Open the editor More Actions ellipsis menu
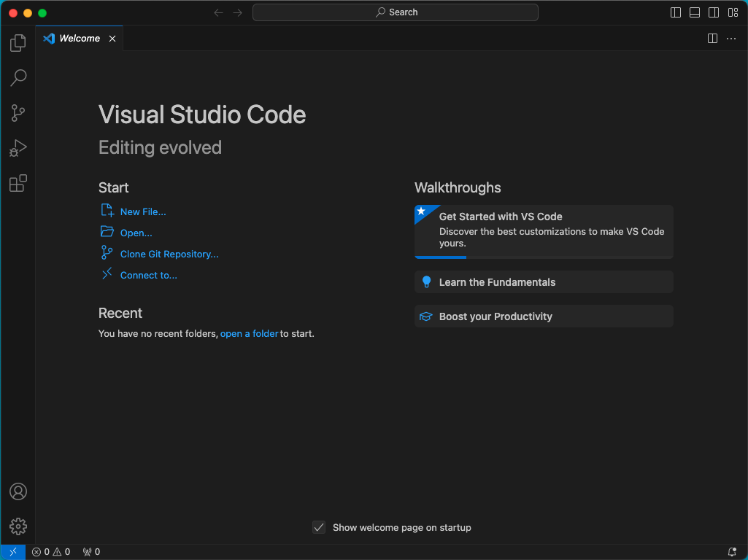The image size is (748, 560). tap(731, 39)
